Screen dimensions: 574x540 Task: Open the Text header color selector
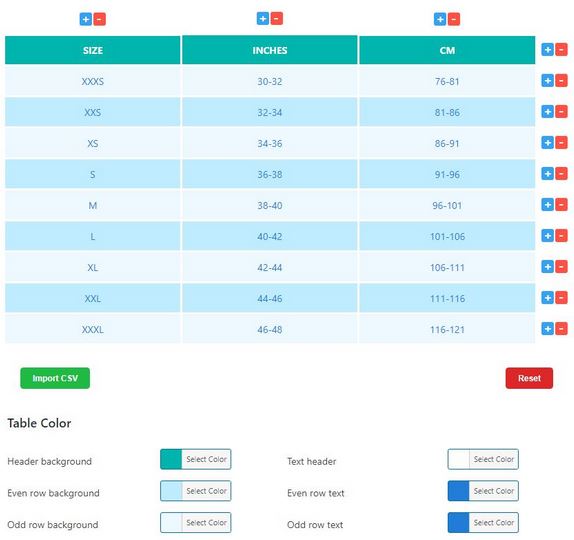[483, 459]
